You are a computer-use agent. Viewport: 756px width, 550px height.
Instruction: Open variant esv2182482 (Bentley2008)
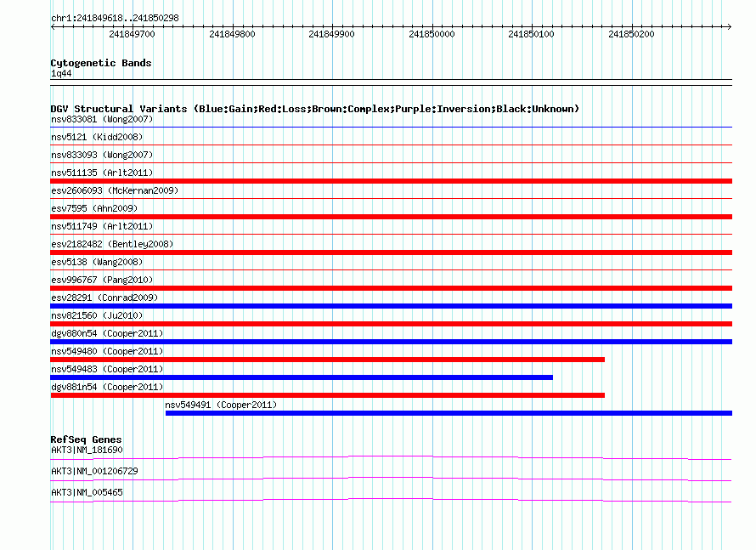[x=112, y=244]
